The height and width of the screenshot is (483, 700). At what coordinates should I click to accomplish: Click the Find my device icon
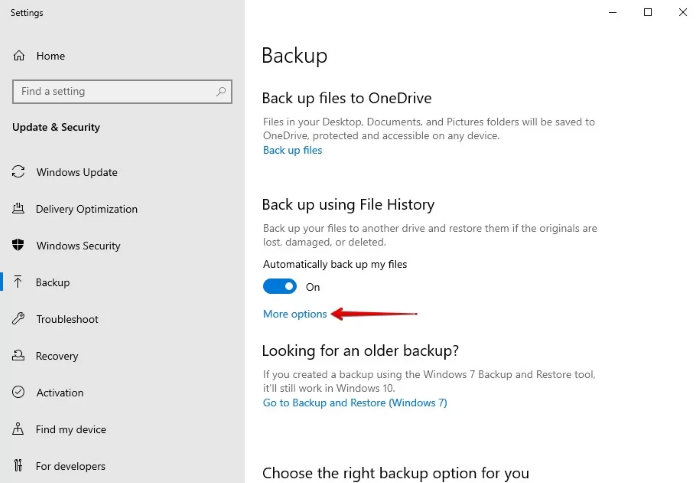(x=18, y=429)
